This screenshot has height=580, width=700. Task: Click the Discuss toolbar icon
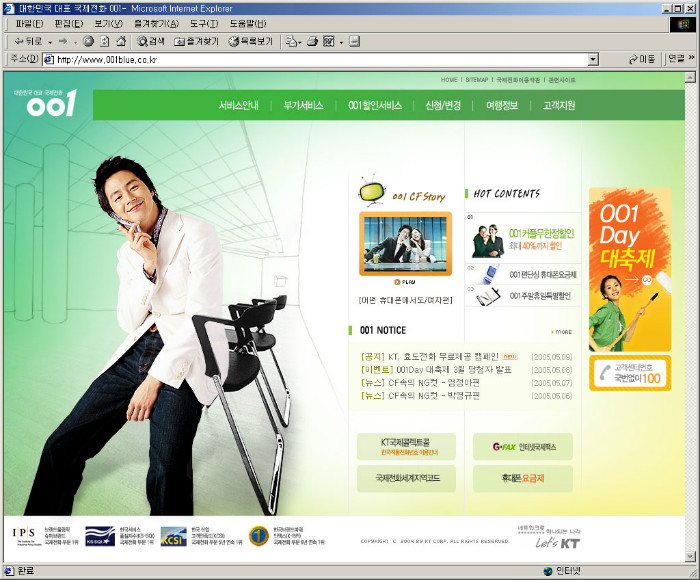[354, 42]
